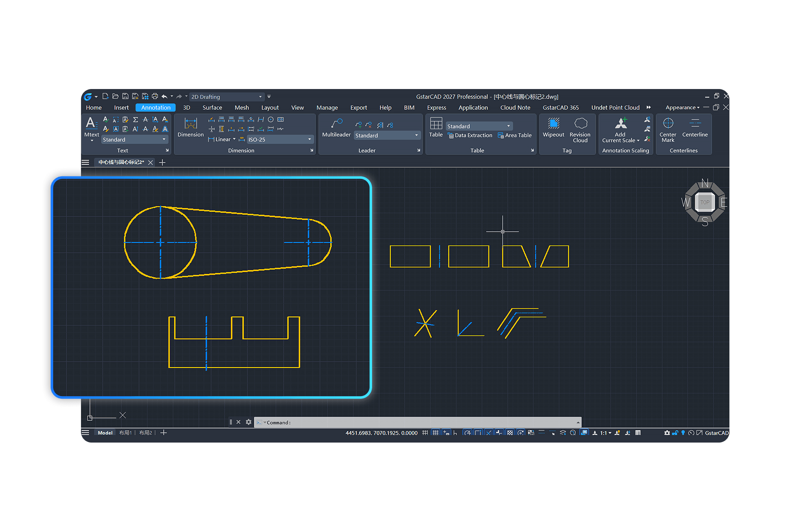Undo the last action
This screenshot has height=532, width=810.
click(x=165, y=96)
